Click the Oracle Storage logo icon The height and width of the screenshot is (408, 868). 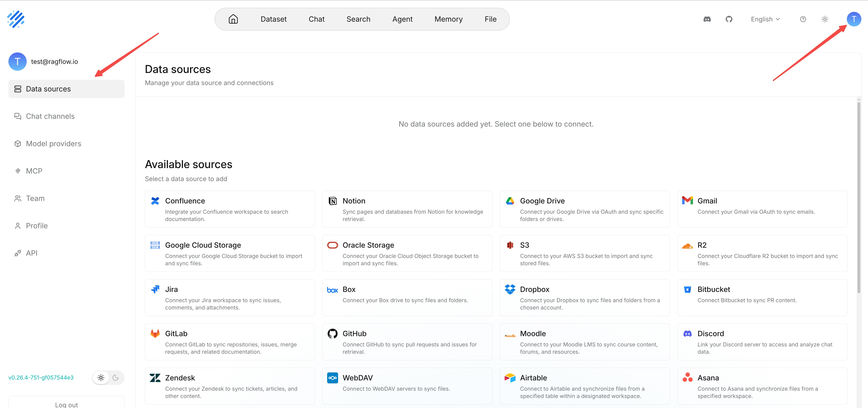pyautogui.click(x=333, y=245)
